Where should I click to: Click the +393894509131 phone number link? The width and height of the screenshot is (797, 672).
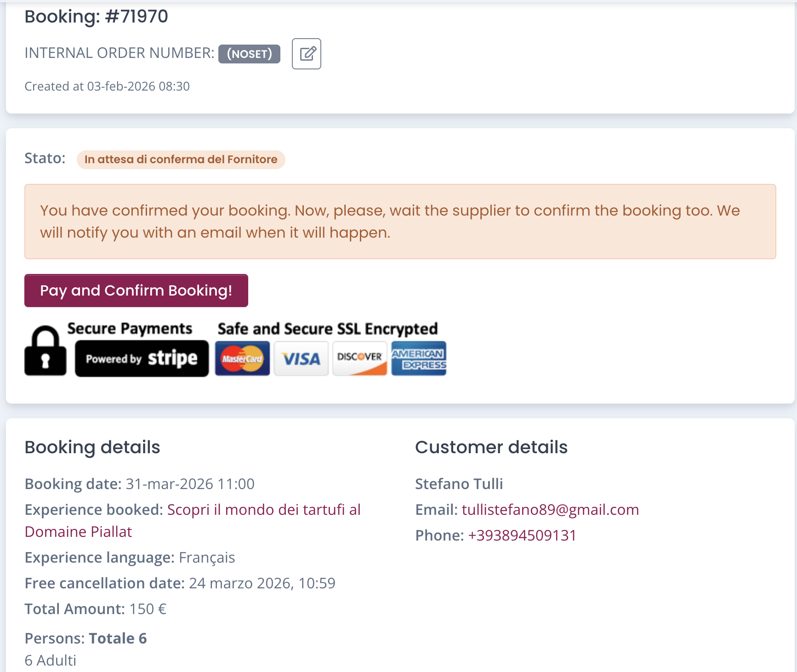522,535
